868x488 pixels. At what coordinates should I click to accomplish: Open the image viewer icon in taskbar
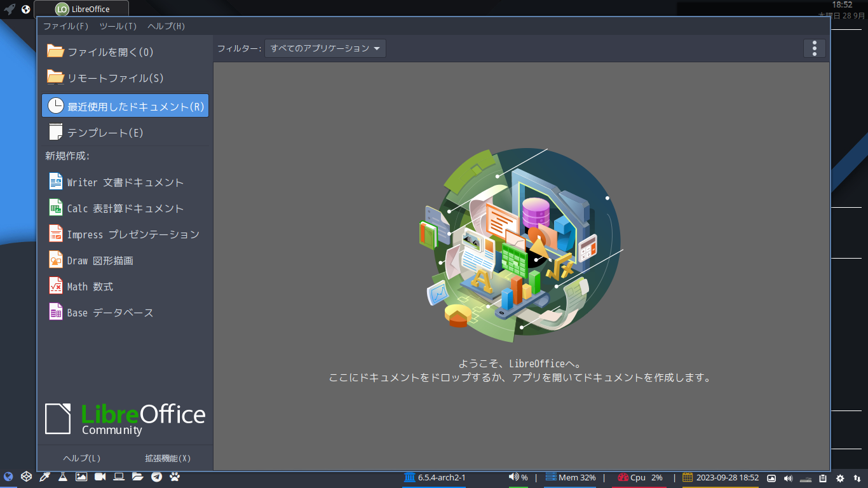81,477
